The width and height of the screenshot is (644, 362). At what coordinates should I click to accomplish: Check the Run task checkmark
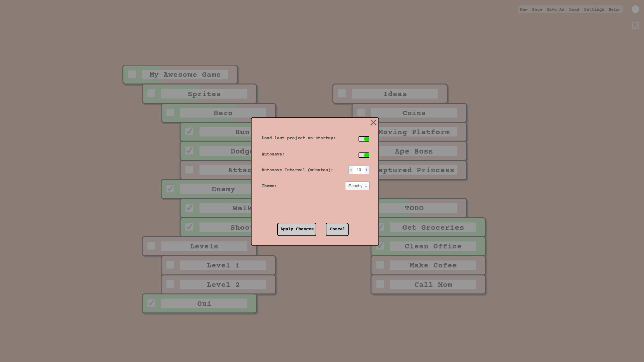[x=189, y=131]
